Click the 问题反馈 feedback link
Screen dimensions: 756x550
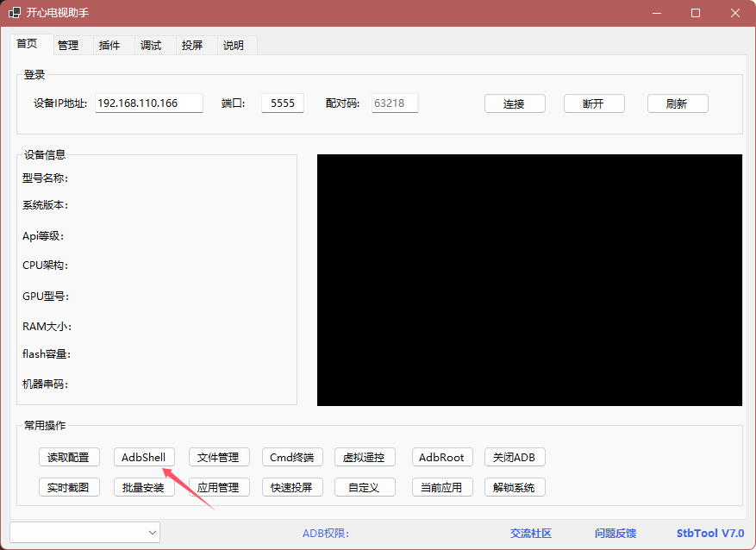coord(615,534)
